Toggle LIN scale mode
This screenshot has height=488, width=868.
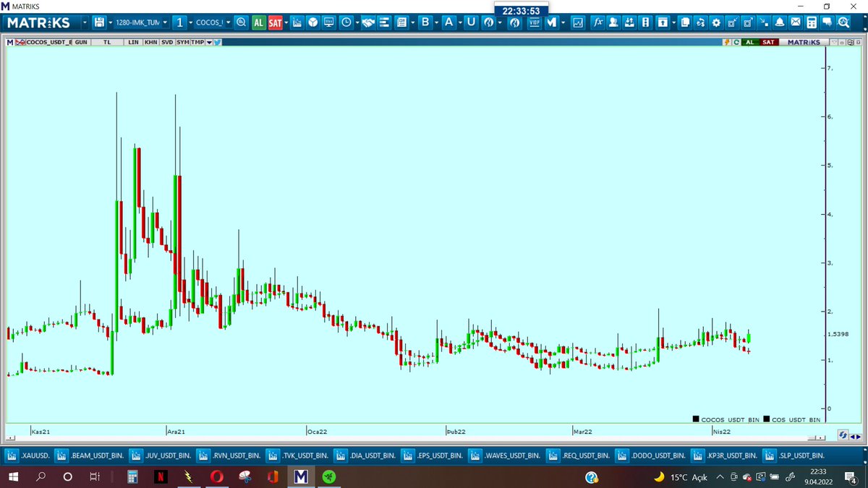pos(133,42)
